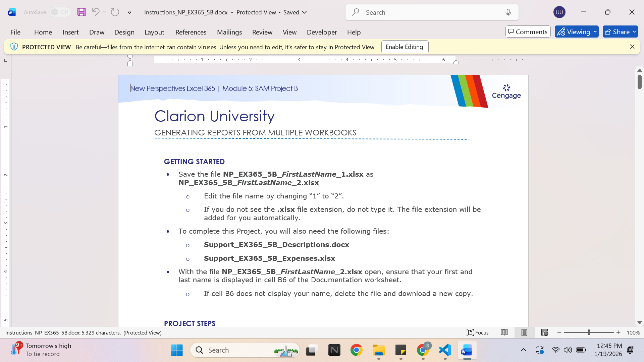The height and width of the screenshot is (362, 644).
Task: Switch to Read Mode view icon
Action: tap(504, 333)
